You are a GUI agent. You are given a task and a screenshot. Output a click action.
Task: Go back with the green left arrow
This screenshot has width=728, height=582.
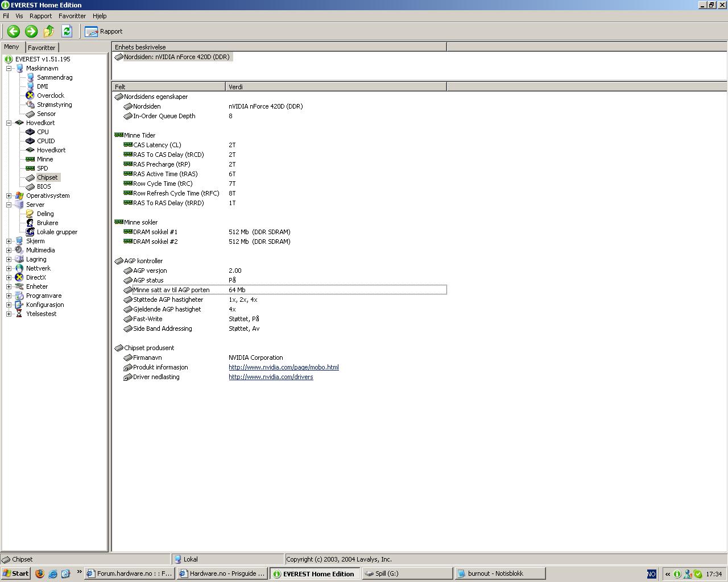click(13, 31)
